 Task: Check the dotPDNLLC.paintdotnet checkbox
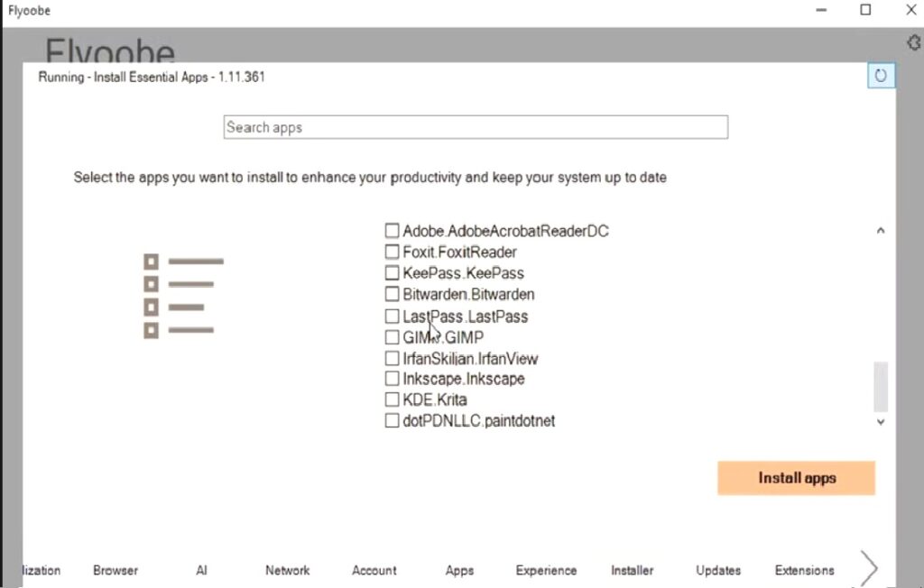click(x=392, y=421)
